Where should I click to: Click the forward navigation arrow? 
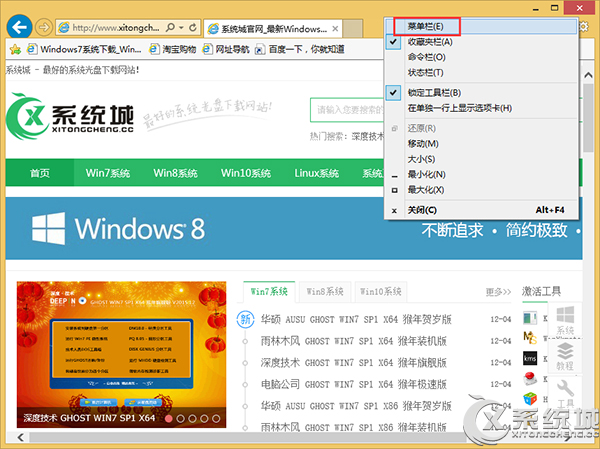(44, 27)
